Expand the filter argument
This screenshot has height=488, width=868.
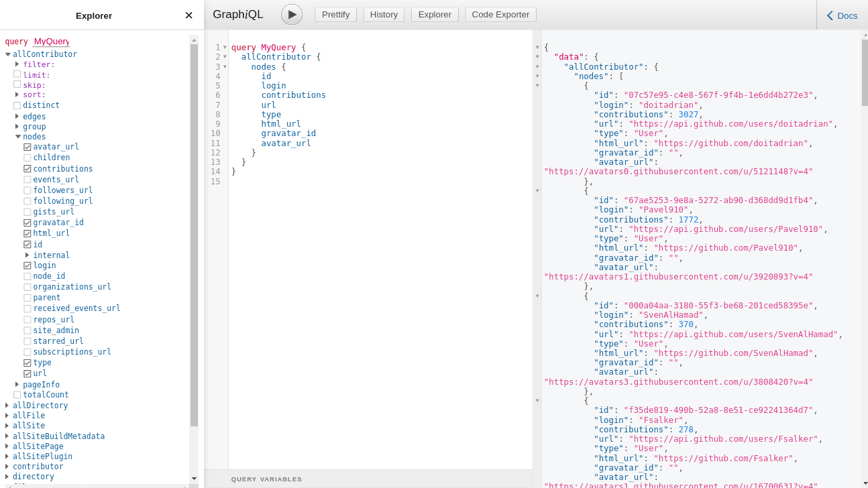(x=16, y=64)
